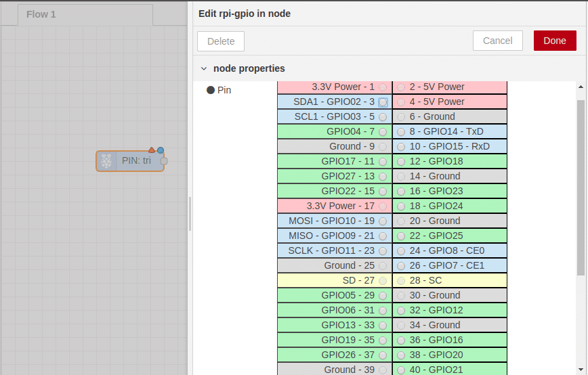Click the Pin label icon
588x375 pixels.
pos(211,90)
